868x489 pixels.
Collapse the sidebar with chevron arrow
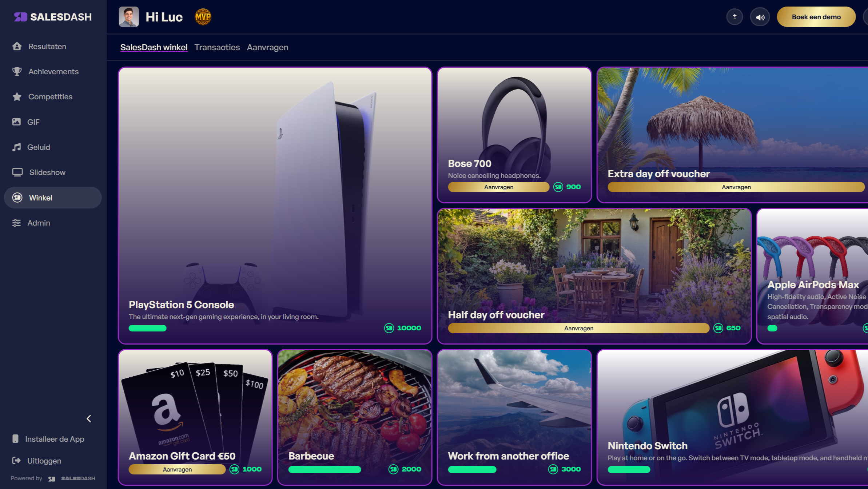point(89,418)
